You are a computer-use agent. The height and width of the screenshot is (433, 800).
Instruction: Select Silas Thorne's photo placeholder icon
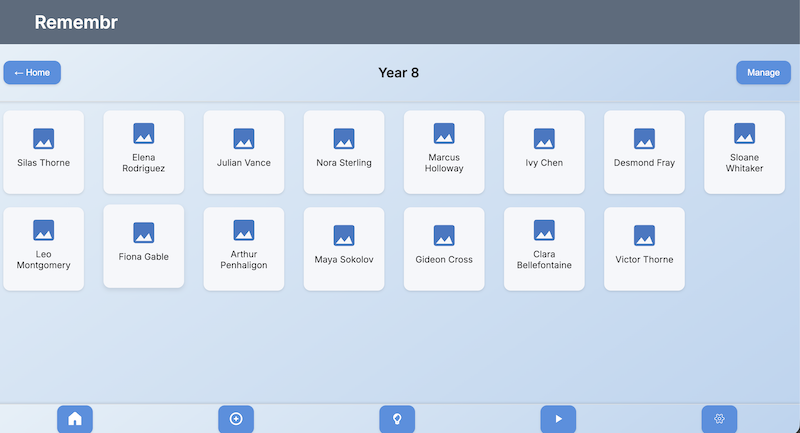[43, 138]
